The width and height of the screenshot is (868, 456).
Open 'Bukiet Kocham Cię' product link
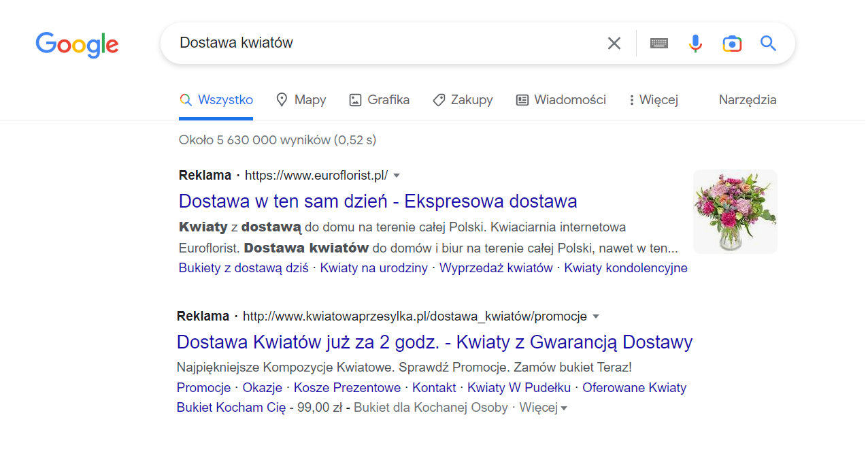[x=231, y=408]
